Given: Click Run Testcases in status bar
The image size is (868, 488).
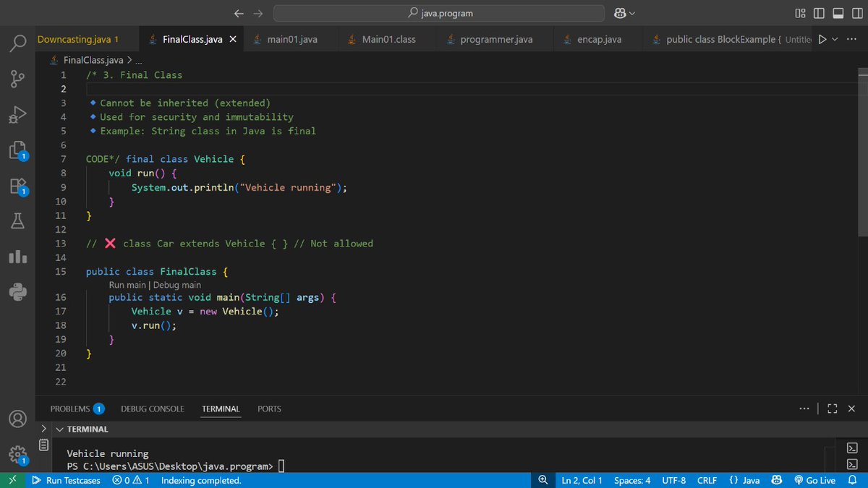Looking at the screenshot, I should point(67,480).
